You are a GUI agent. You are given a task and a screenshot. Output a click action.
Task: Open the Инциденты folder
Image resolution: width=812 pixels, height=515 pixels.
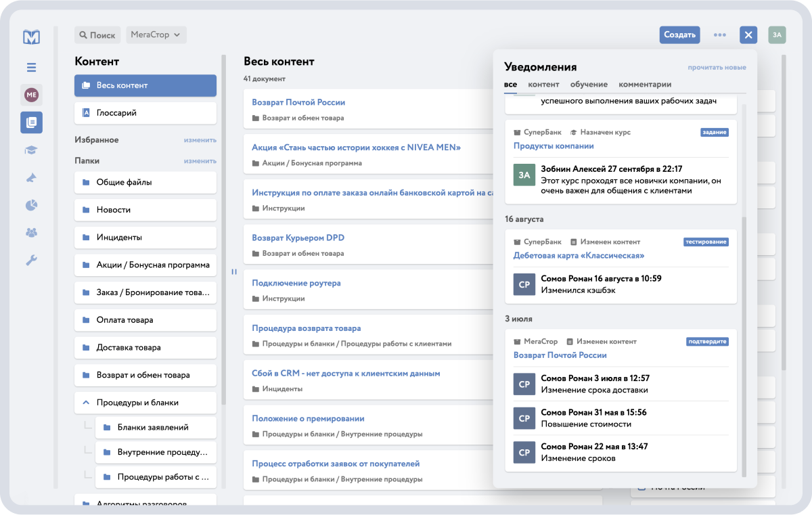pyautogui.click(x=145, y=238)
